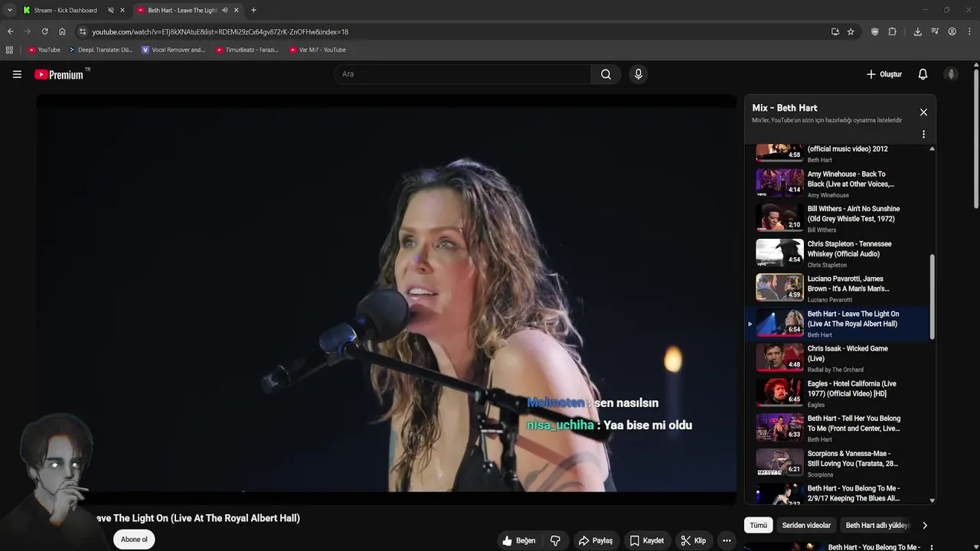Click playlist panel scrollbar thumb
Screen dimensions: 980x551
932,297
